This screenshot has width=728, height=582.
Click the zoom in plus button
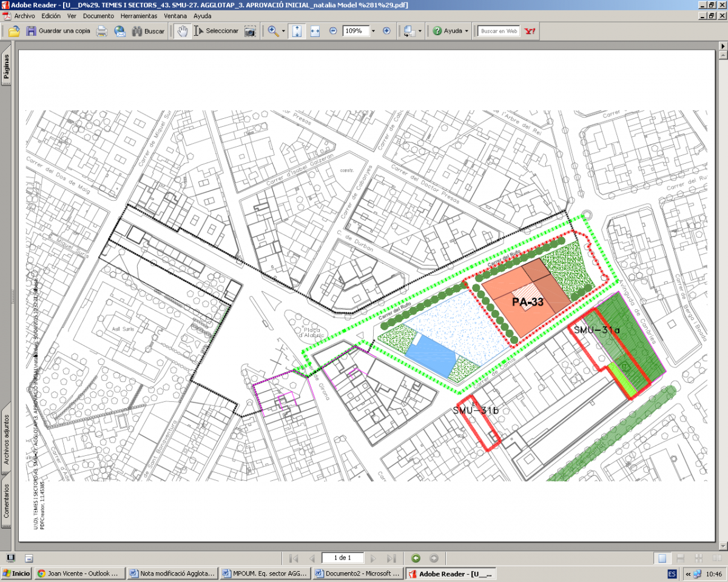coord(386,31)
